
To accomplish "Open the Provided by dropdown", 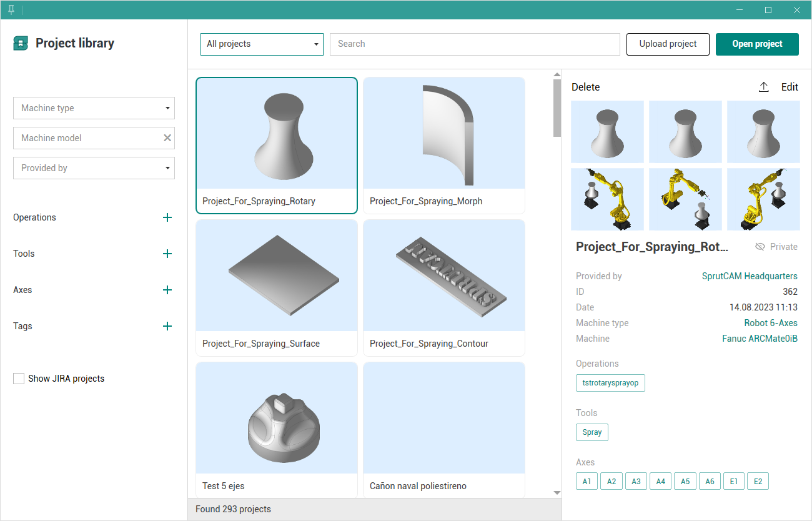I will click(94, 168).
